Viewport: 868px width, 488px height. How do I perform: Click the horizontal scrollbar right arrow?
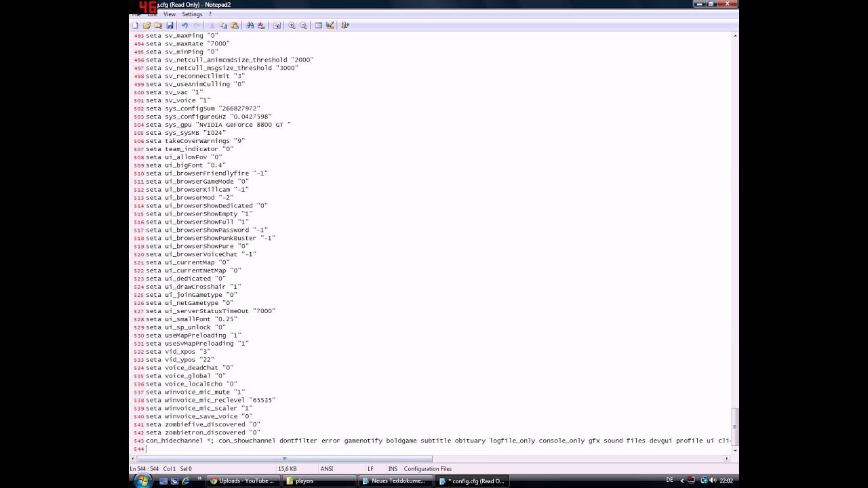click(x=727, y=458)
